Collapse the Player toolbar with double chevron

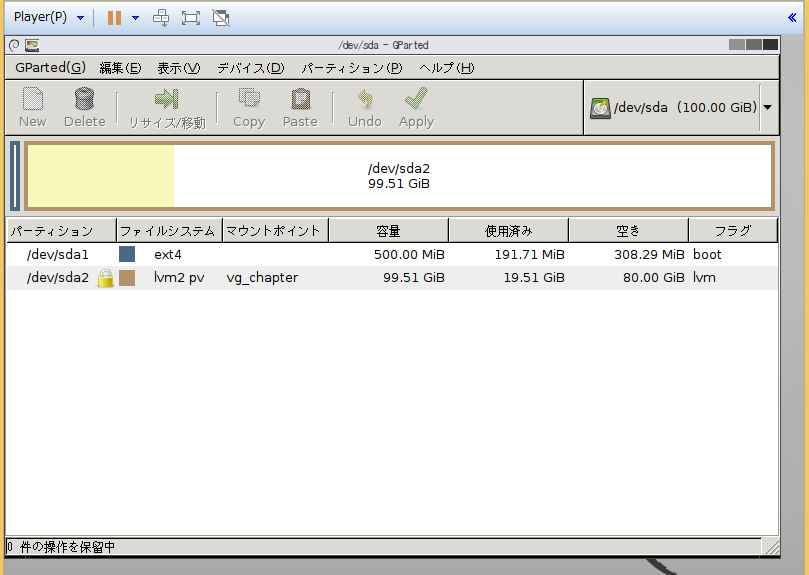(x=792, y=18)
